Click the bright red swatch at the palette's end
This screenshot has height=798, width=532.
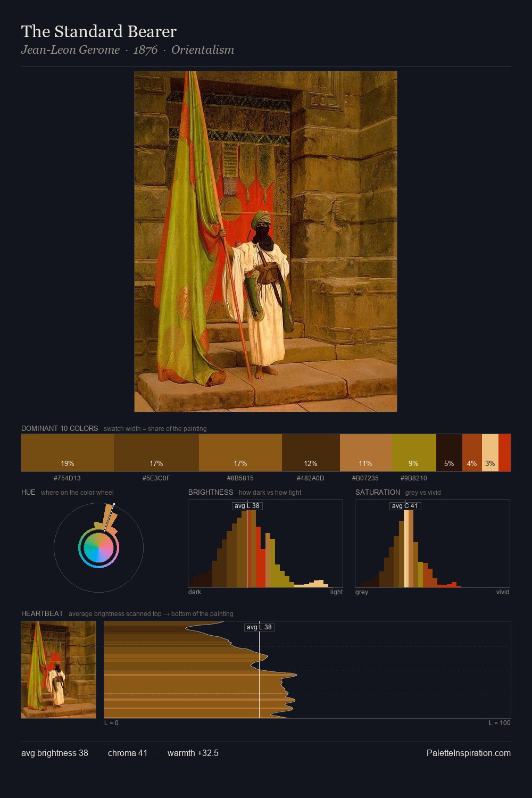504,453
